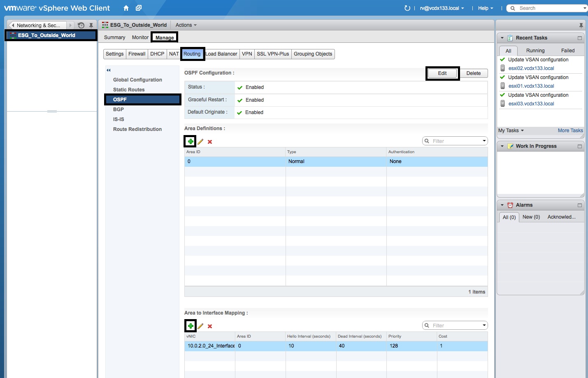Pin the right-hand tasks panel

(581, 26)
